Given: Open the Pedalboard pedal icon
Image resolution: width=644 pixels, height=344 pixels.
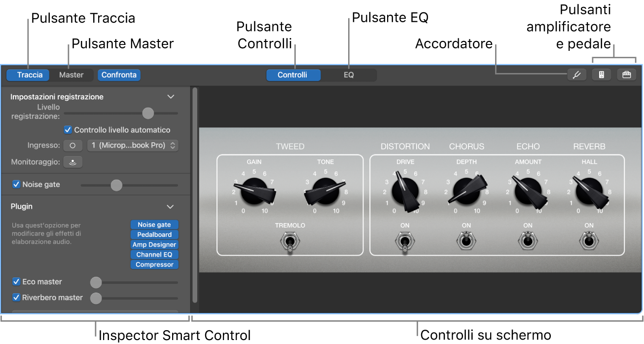Looking at the screenshot, I should click(x=626, y=75).
